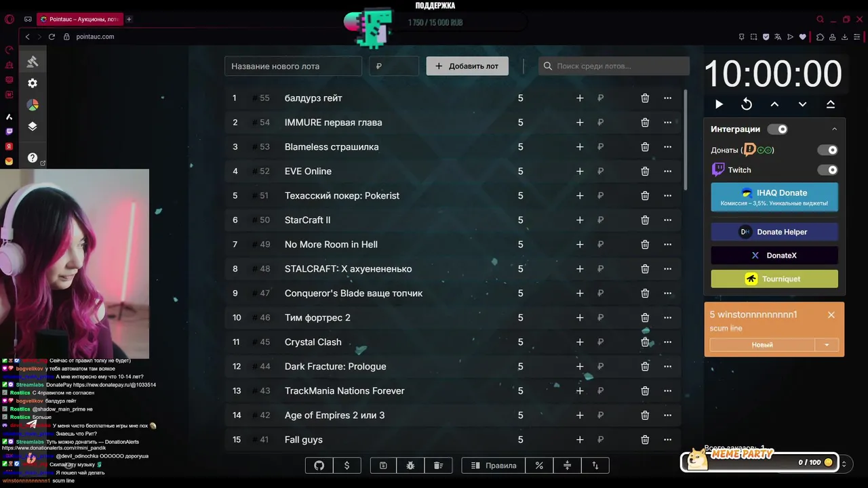The image size is (868, 488).
Task: Click plus on 'Crystal Clash' row
Action: tap(580, 342)
